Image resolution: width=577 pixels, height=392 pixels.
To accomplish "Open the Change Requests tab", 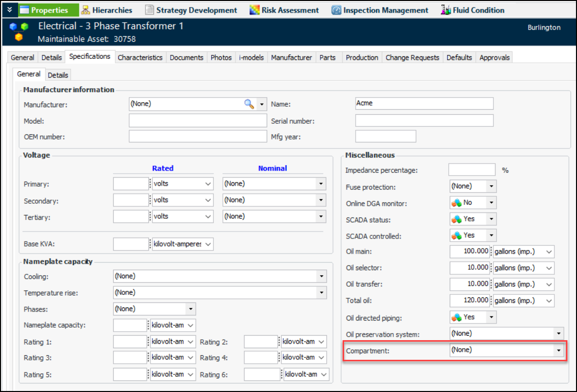I will (412, 58).
